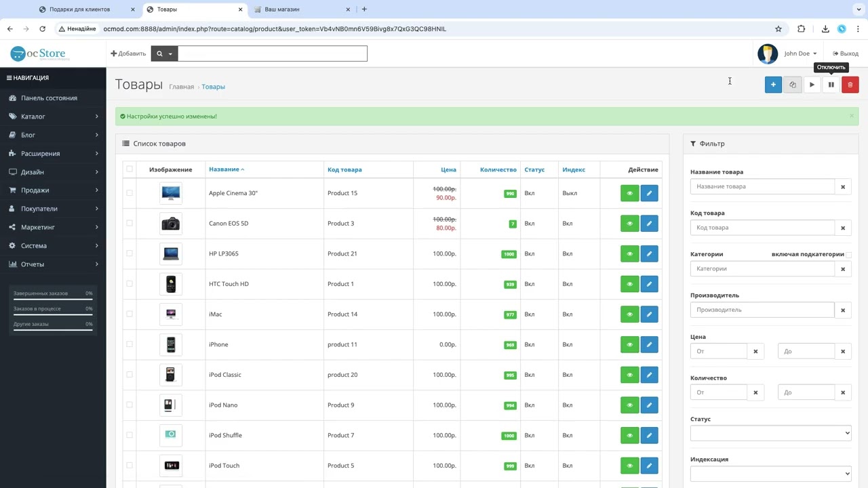
Task: Switch to Подарки для клиентов browser tab
Action: [87, 9]
